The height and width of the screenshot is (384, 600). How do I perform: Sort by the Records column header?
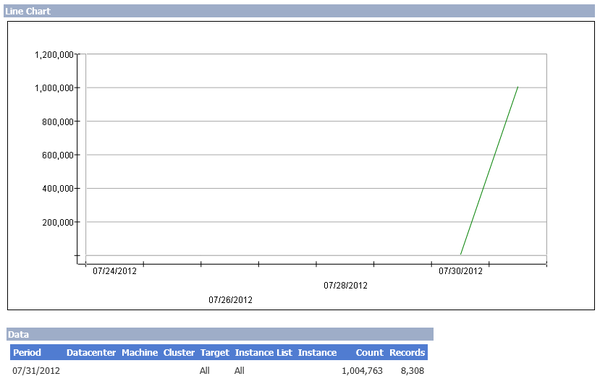pyautogui.click(x=407, y=353)
